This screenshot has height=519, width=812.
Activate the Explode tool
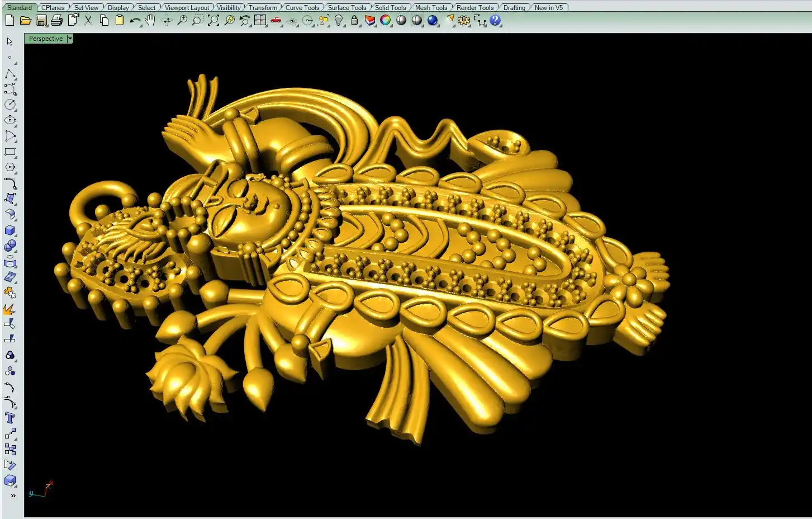(10, 309)
